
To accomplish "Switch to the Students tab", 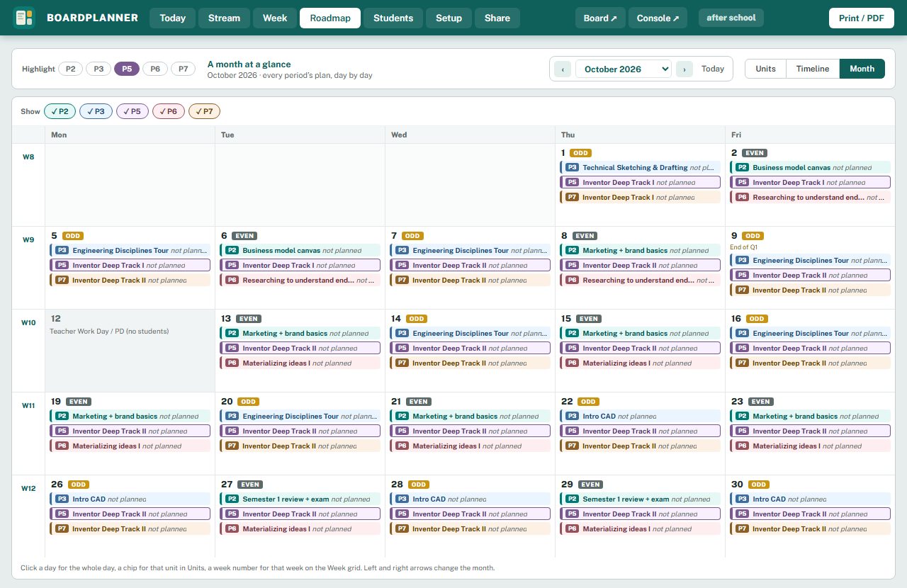I will point(393,18).
